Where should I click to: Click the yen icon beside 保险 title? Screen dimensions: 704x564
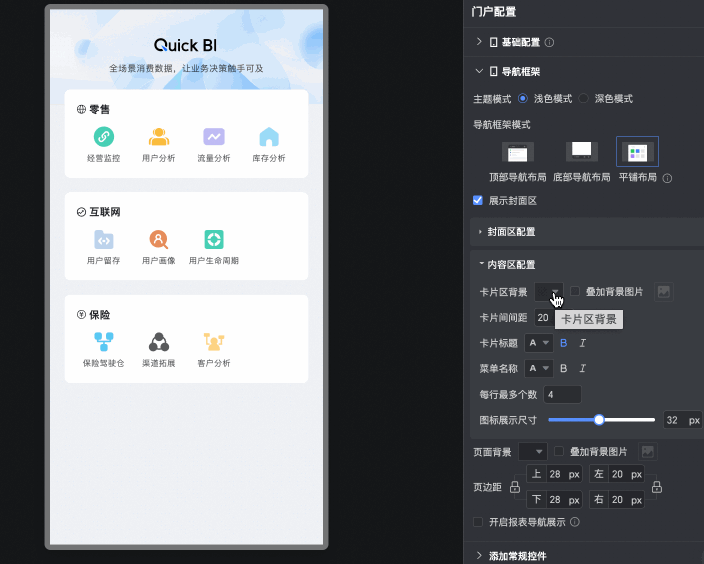(x=81, y=314)
